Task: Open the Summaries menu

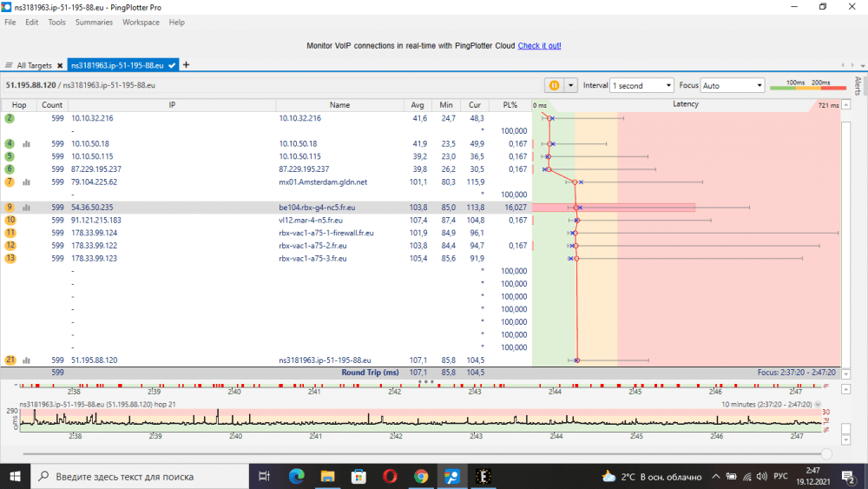Action: [x=94, y=23]
